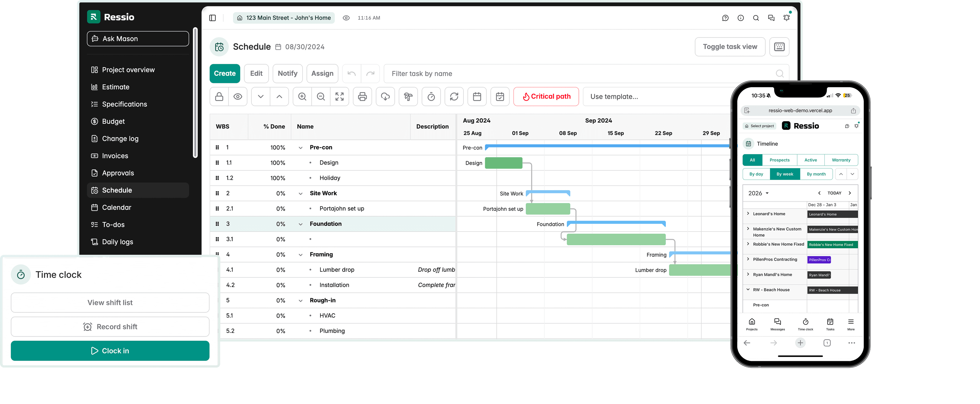Toggle Critical path highlighting

coord(546,97)
